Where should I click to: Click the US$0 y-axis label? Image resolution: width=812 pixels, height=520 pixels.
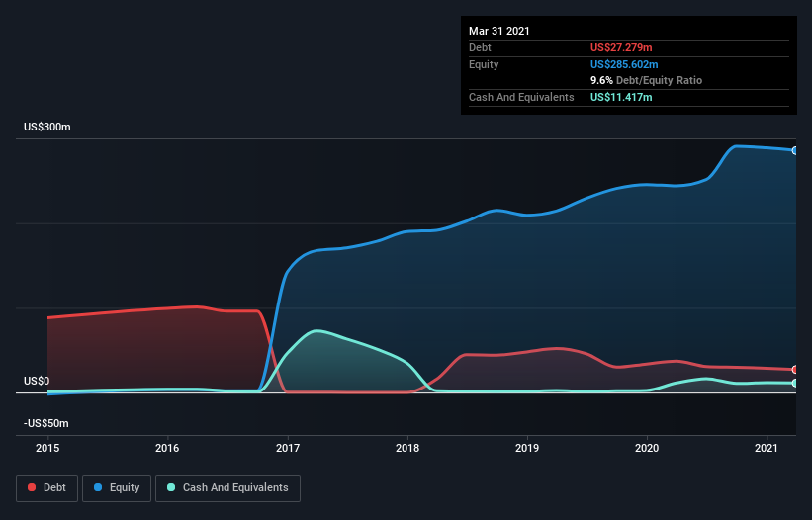37,381
